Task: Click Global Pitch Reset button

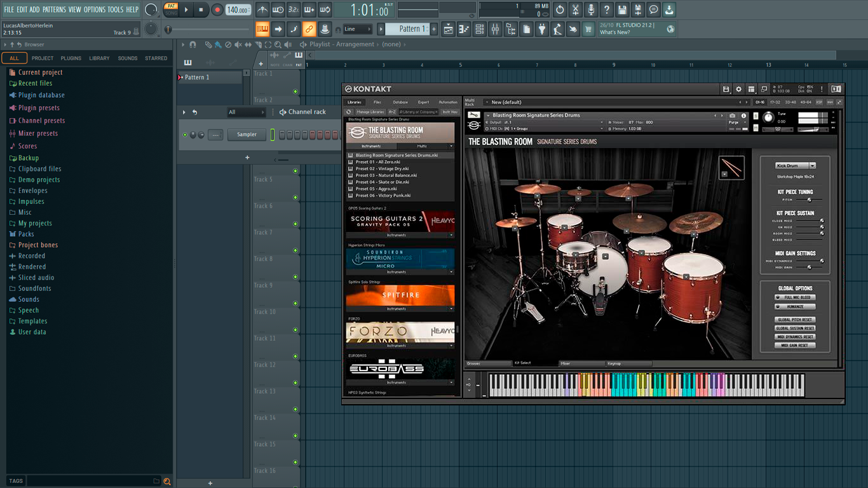Action: 795,320
